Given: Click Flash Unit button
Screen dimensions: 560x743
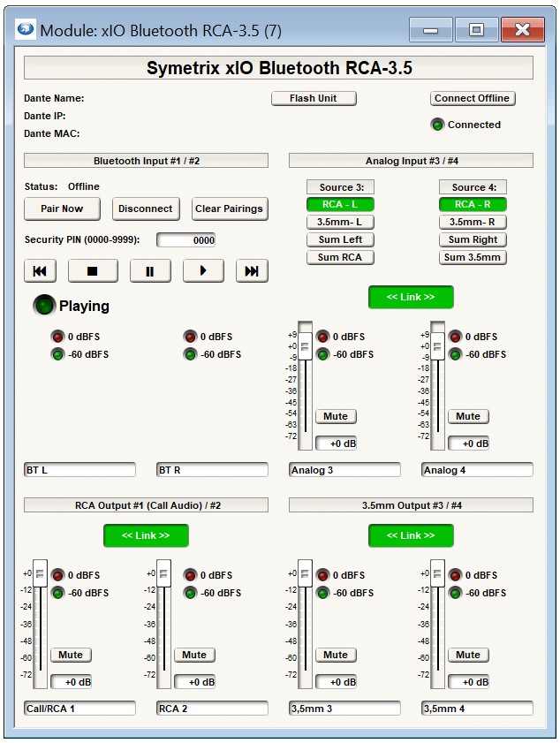Looking at the screenshot, I should (314, 99).
